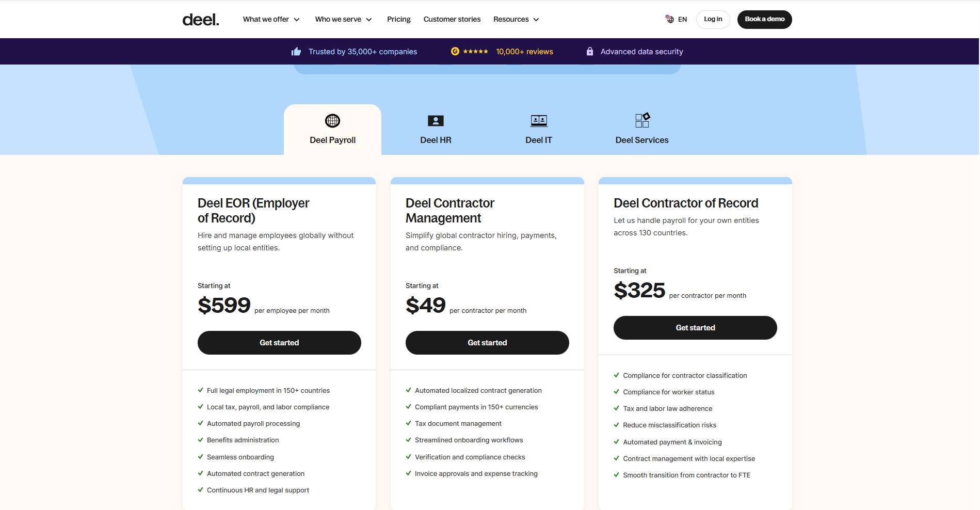The width and height of the screenshot is (980, 510).
Task: Select the Deel Payroll globe icon
Action: point(332,121)
